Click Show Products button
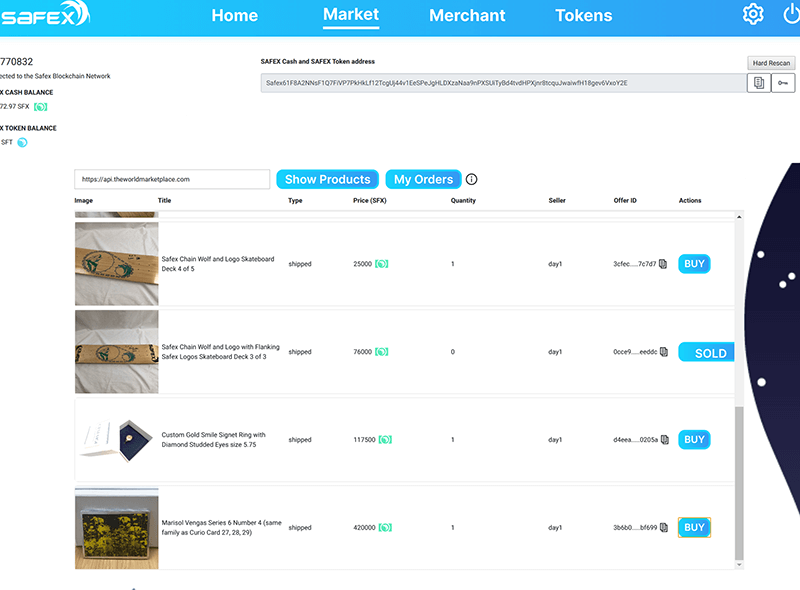Image resolution: width=800 pixels, height=590 pixels. pyautogui.click(x=328, y=179)
